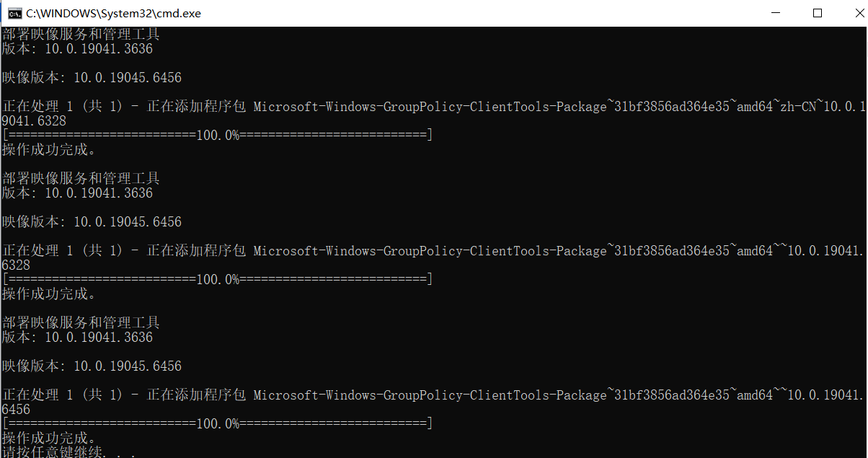The image size is (868, 458).
Task: Click the middle 部署映像服务和管理工具 heading
Action: 81,178
